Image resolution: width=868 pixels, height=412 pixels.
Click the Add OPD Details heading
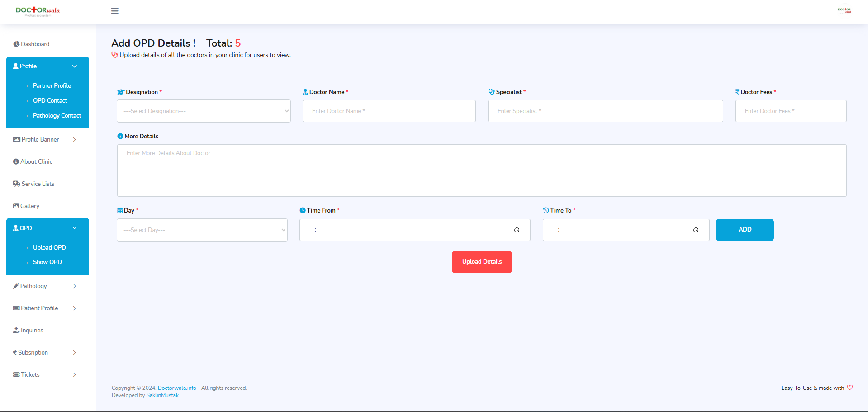coord(154,43)
